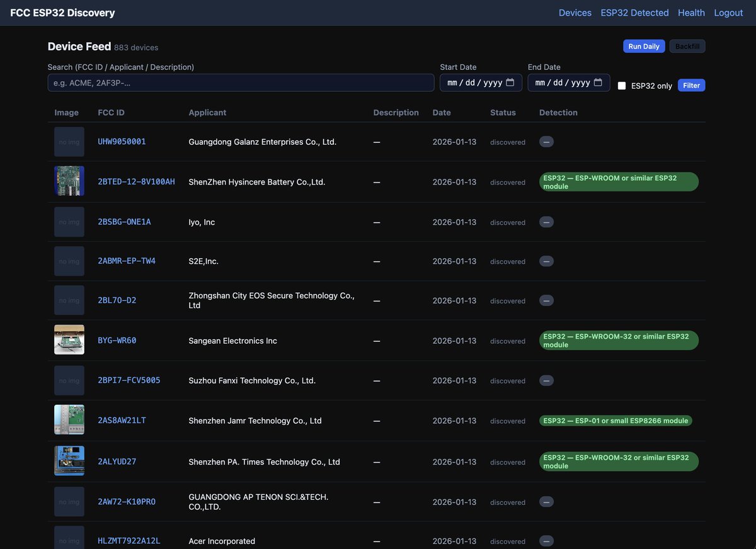Click ESP-WROOM-32 detection badge for 2ALYUD27

tap(619, 461)
